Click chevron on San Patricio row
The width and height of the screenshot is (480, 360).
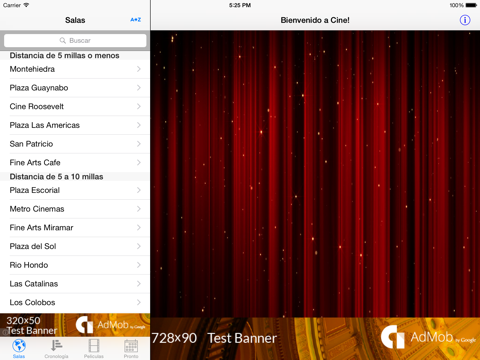[139, 144]
